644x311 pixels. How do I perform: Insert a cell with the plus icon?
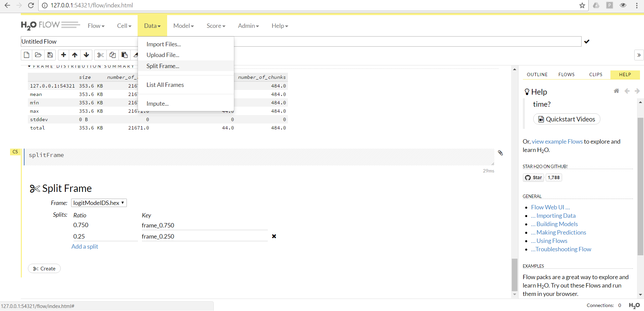[63, 55]
